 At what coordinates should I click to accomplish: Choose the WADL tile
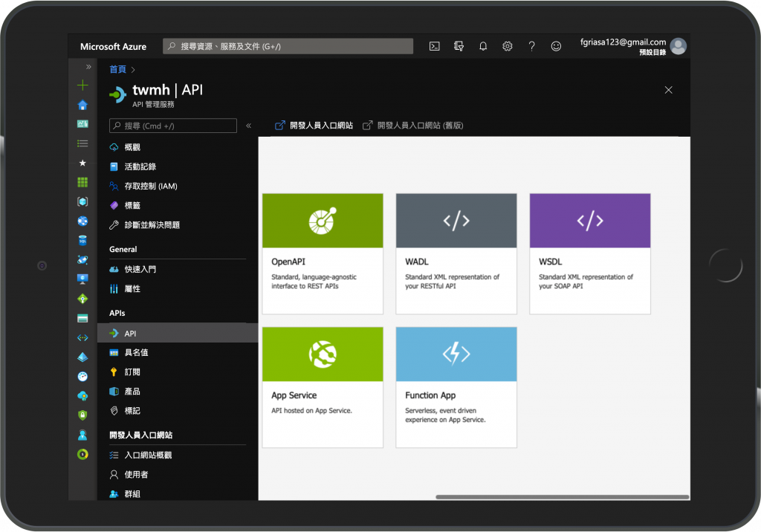tap(456, 254)
